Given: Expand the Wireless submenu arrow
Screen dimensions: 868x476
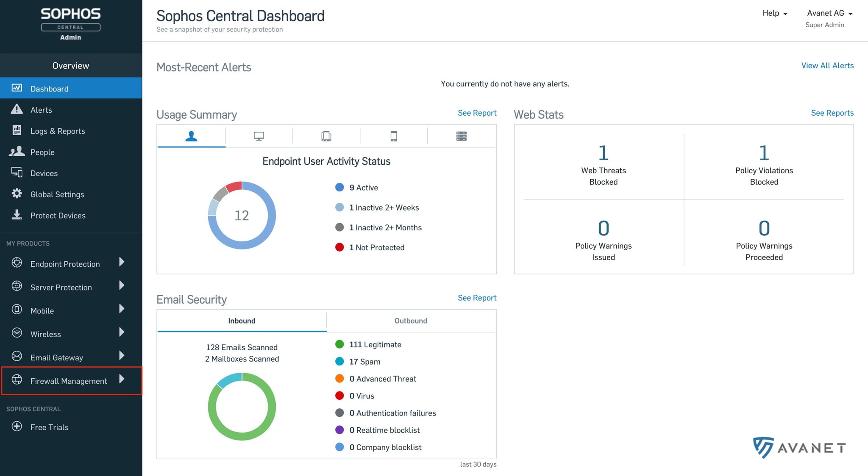Looking at the screenshot, I should (x=122, y=332).
